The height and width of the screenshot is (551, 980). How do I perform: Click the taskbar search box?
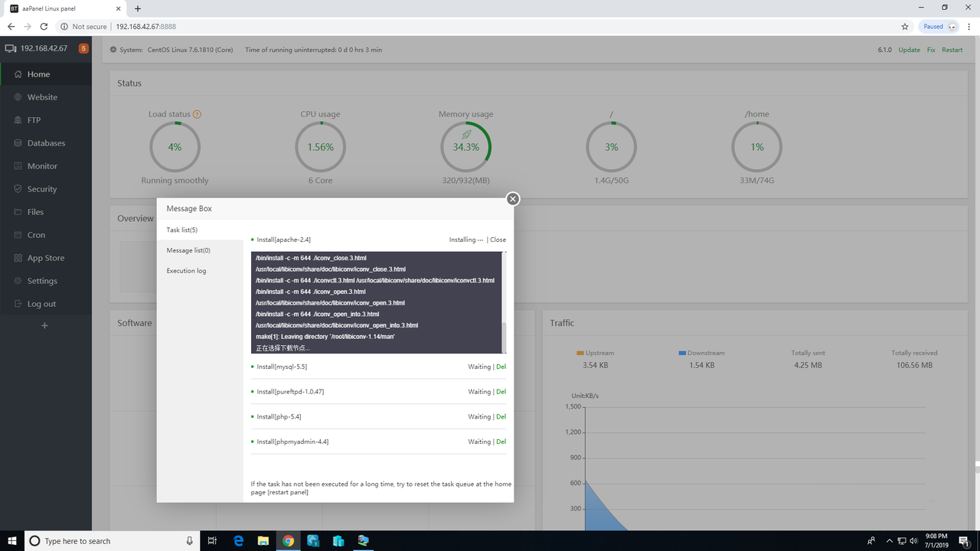coord(113,541)
